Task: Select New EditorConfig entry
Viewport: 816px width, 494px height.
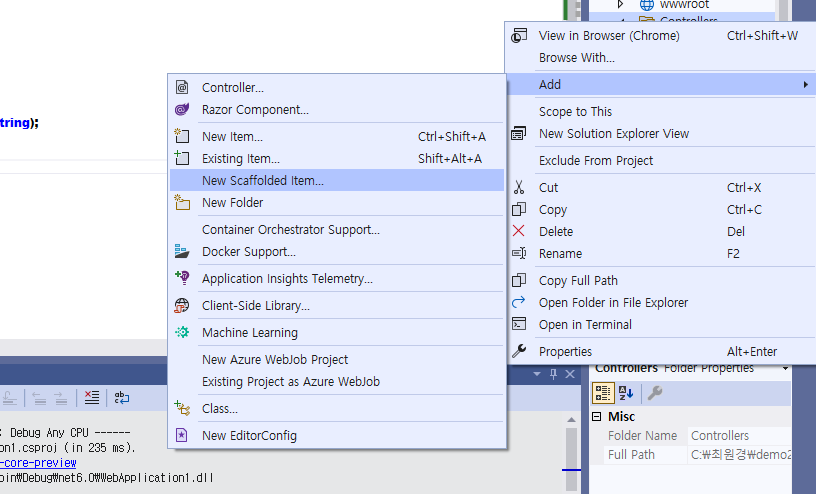Action: click(337, 436)
